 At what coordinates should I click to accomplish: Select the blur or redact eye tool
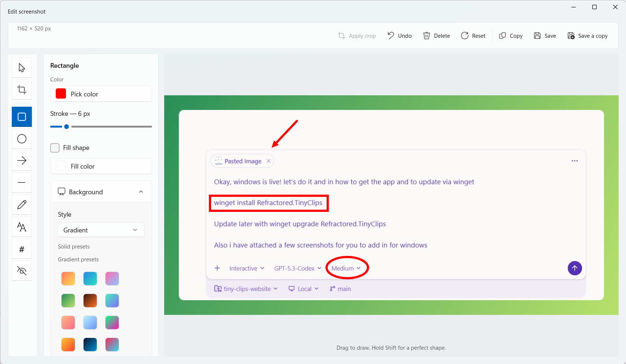pos(22,271)
